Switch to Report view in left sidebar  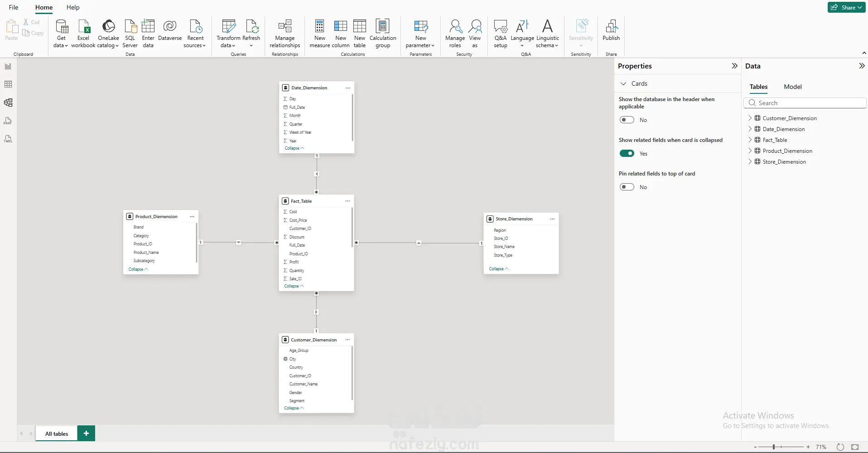[8, 66]
